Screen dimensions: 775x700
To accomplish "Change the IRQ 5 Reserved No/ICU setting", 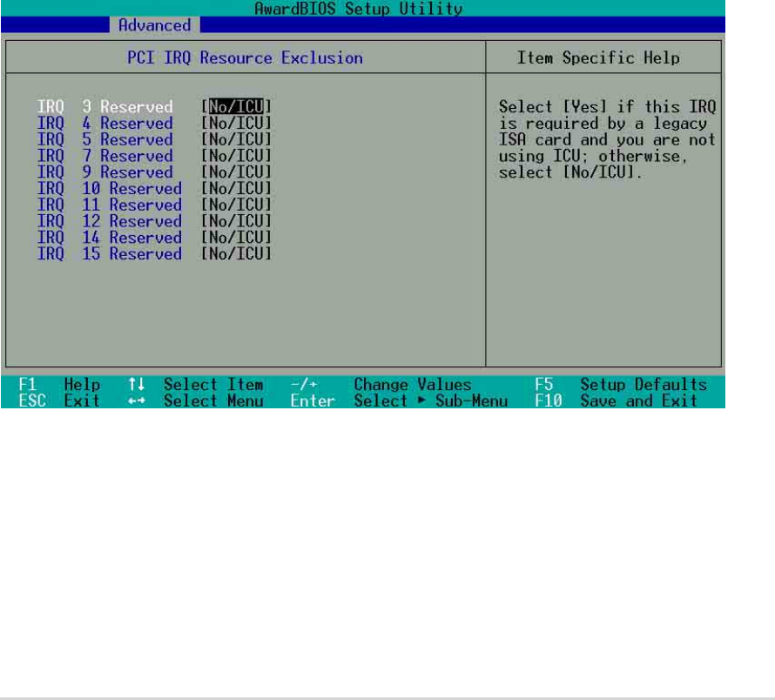I will point(236,139).
